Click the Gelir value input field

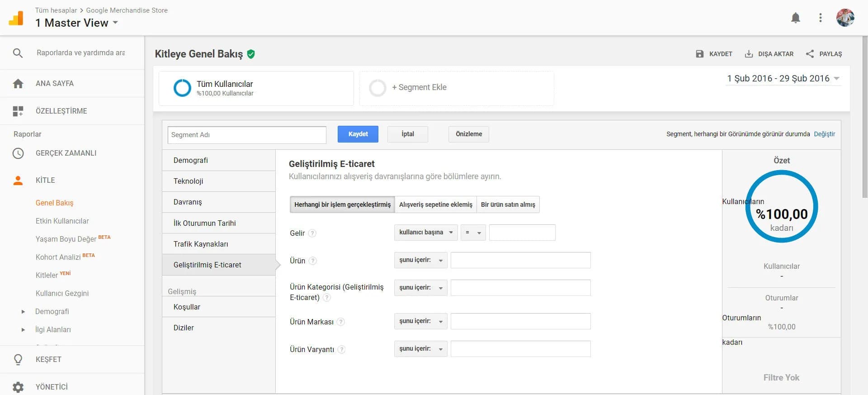click(522, 233)
